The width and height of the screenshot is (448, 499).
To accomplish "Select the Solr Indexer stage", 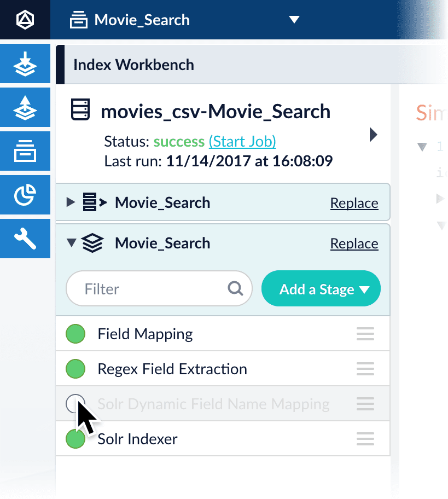I will tap(137, 439).
